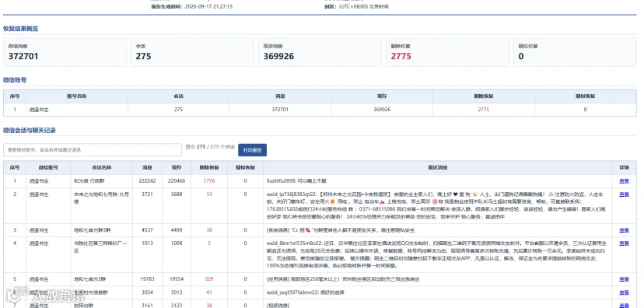Click the 微信会话与聊天记录 section heading
644x308 pixels.
(x=29, y=131)
